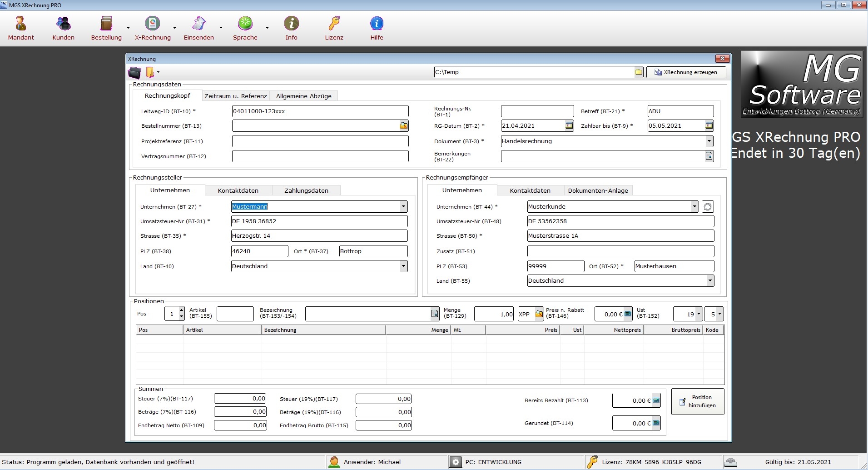Open Rechnungssteller Land Deutschland dropdown
Image resolution: width=868 pixels, height=470 pixels.
403,266
